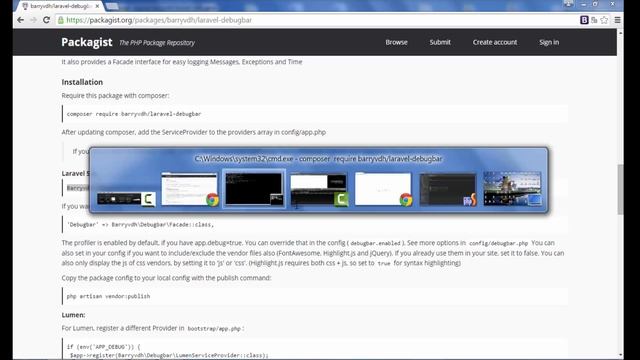The width and height of the screenshot is (640, 360).
Task: Bookmark this page with the star icon
Action: [604, 20]
